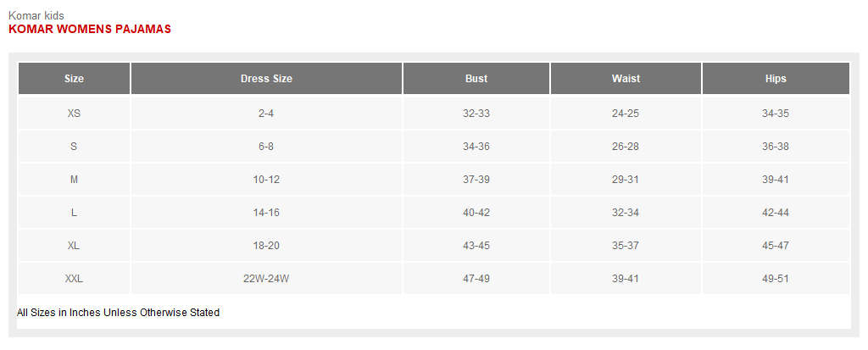Click the XL size row label
This screenshot has width=868, height=350.
tap(74, 246)
